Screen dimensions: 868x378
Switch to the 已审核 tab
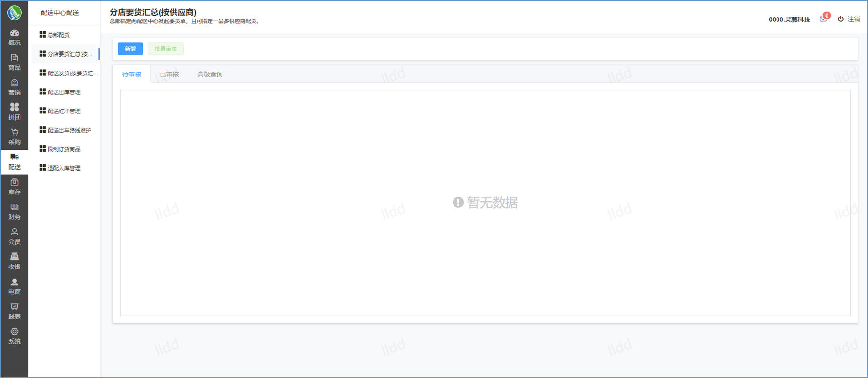tap(169, 74)
